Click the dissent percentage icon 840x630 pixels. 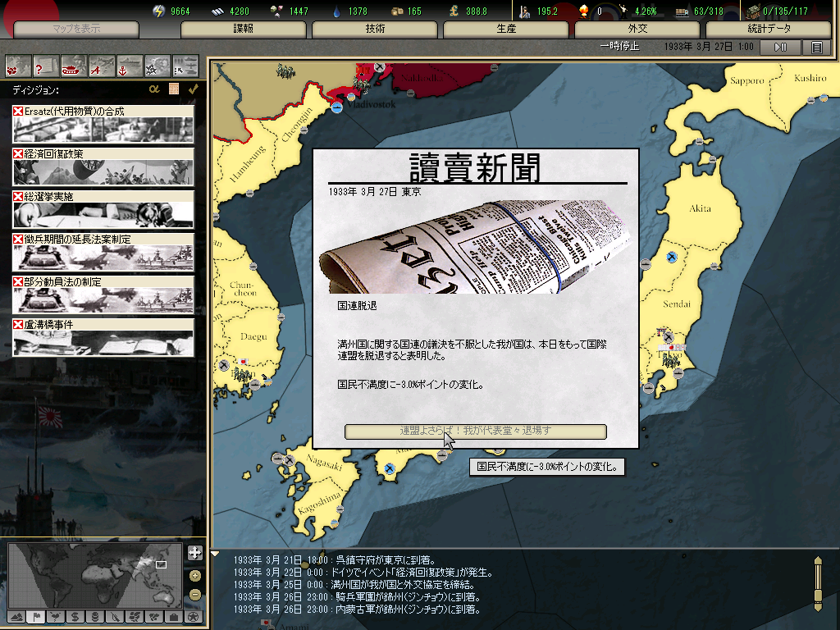623,11
